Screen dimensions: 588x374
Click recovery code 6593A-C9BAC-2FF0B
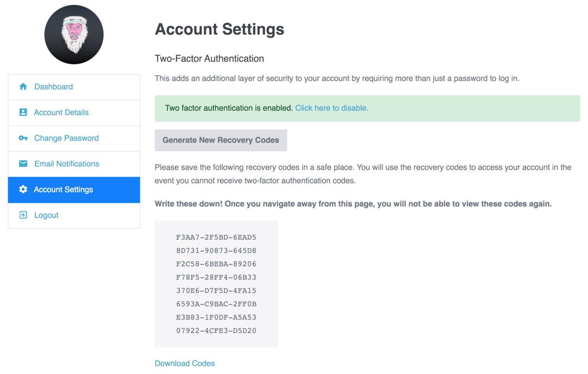(x=216, y=304)
